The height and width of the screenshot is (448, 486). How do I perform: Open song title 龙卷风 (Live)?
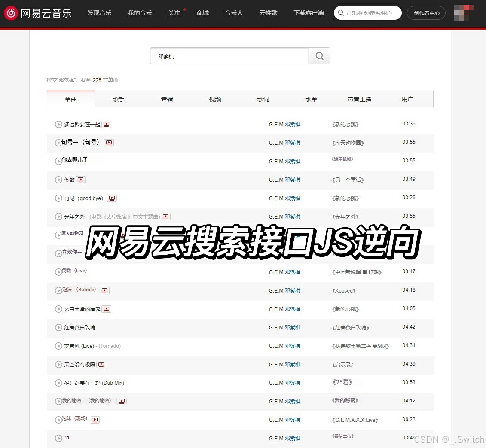79,346
